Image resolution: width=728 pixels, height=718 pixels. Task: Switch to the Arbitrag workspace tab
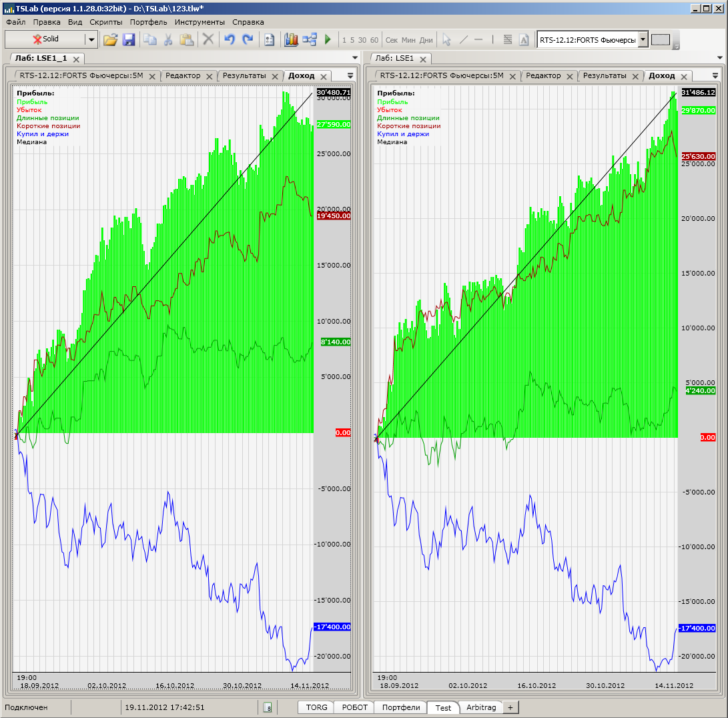[x=481, y=707]
